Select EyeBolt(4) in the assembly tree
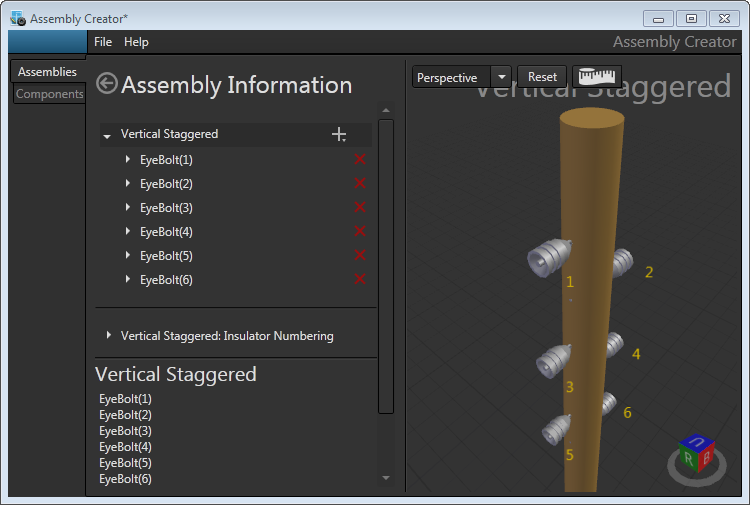 [x=166, y=232]
